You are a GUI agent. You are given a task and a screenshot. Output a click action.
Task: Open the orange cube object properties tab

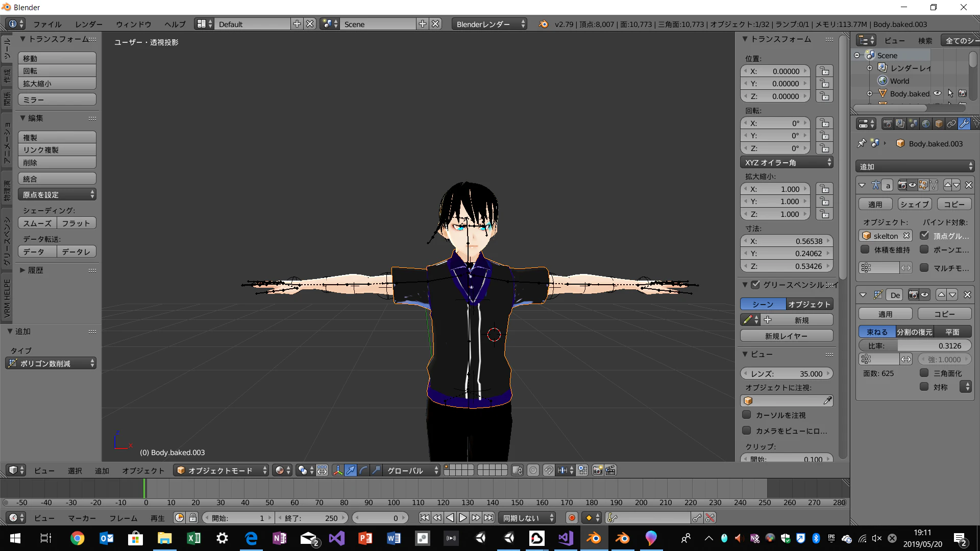point(939,124)
